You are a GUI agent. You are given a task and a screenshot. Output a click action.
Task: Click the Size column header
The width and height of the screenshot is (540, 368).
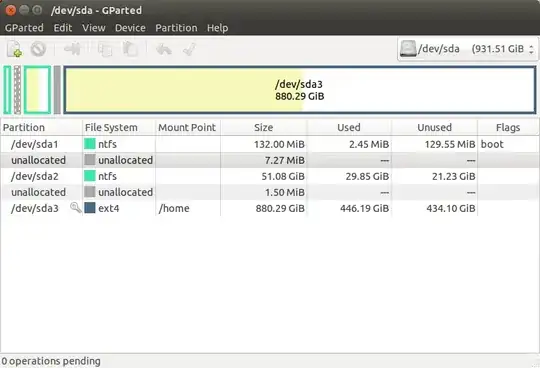tap(263, 127)
